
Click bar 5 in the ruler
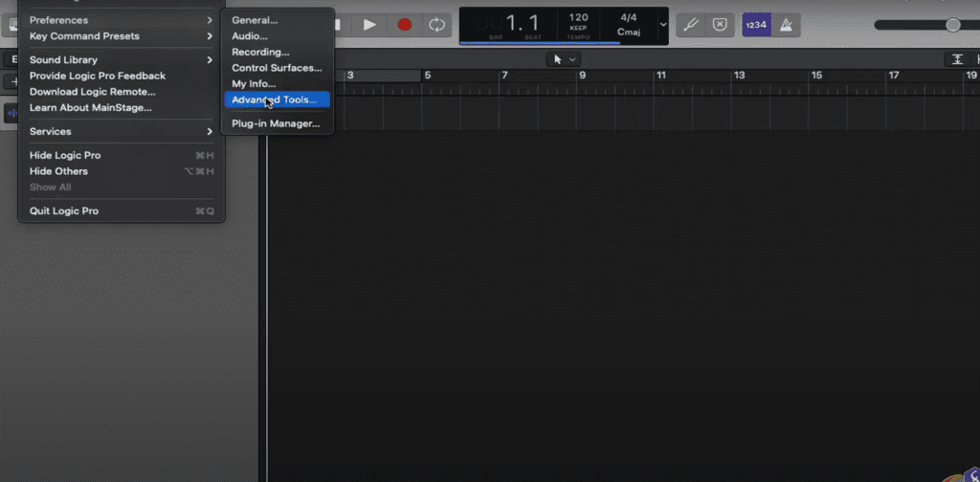pos(428,75)
